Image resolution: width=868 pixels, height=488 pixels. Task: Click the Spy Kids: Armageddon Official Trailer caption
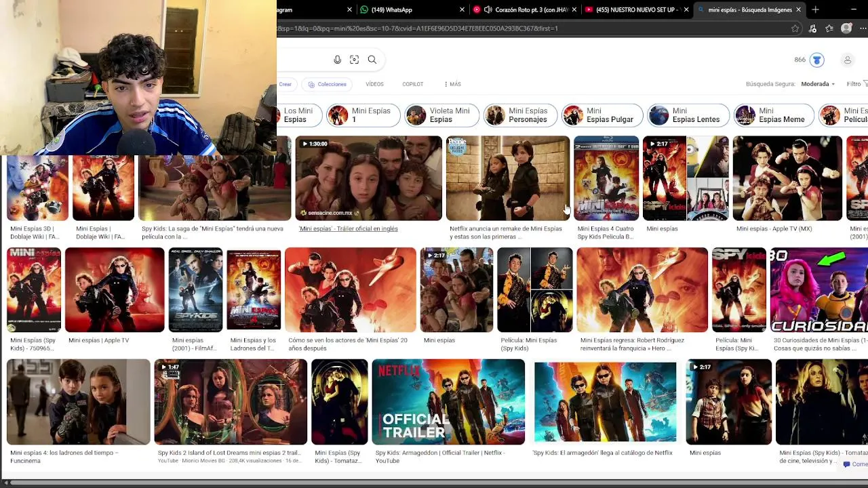click(x=440, y=457)
